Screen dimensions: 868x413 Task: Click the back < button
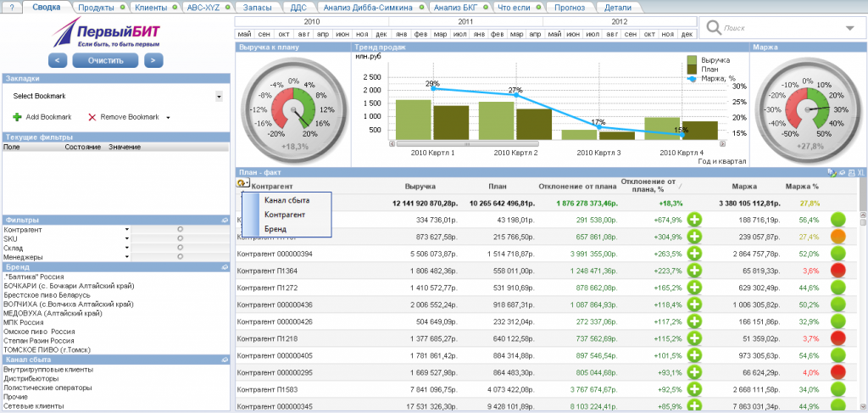point(58,60)
